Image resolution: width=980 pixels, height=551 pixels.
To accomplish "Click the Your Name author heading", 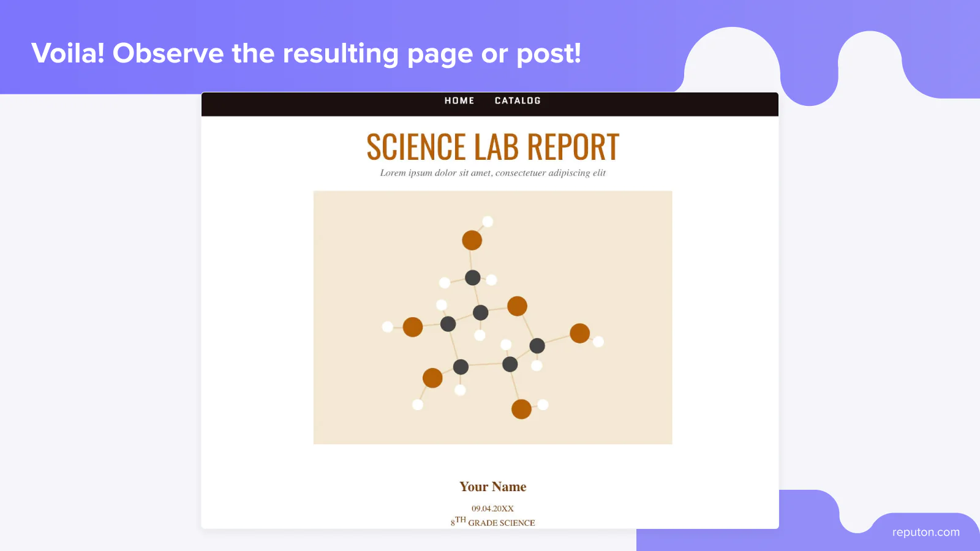I will point(492,487).
